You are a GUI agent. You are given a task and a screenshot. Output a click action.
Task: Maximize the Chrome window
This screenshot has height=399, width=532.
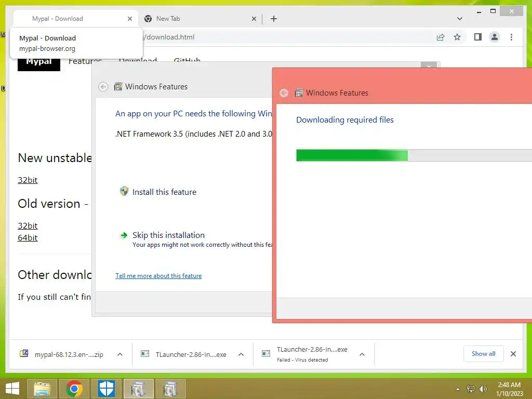tap(493, 11)
